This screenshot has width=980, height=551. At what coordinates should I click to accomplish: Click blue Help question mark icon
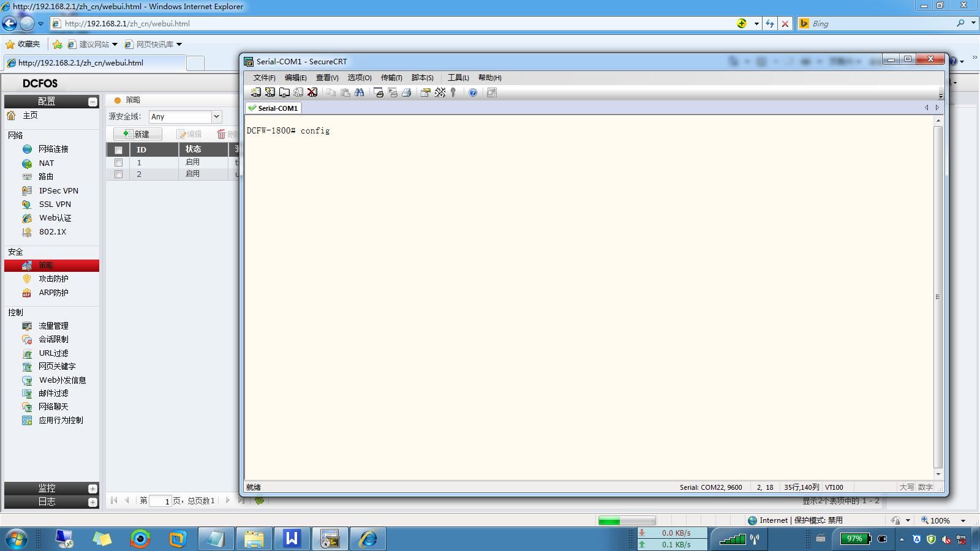(x=473, y=92)
